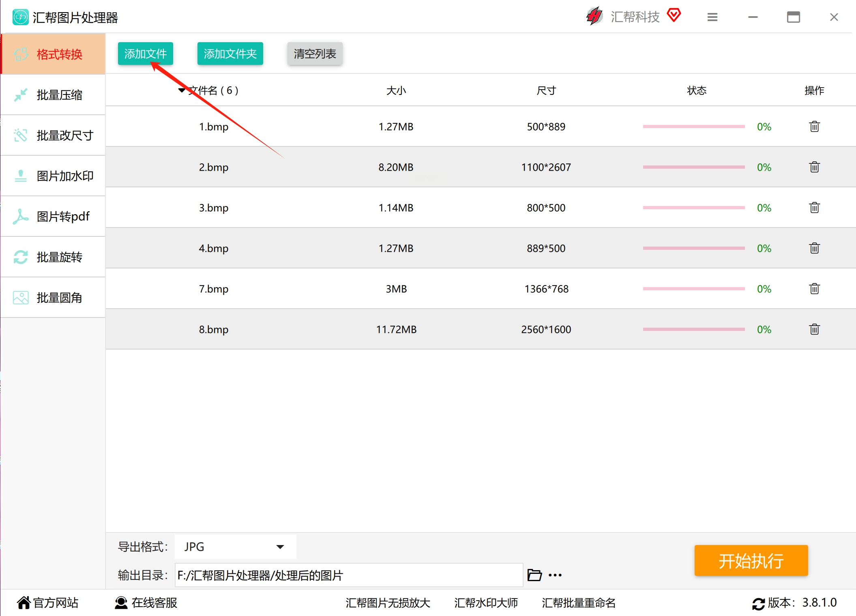Click the three-dots browse directory button
Viewport: 856px width, 616px height.
[x=555, y=575]
